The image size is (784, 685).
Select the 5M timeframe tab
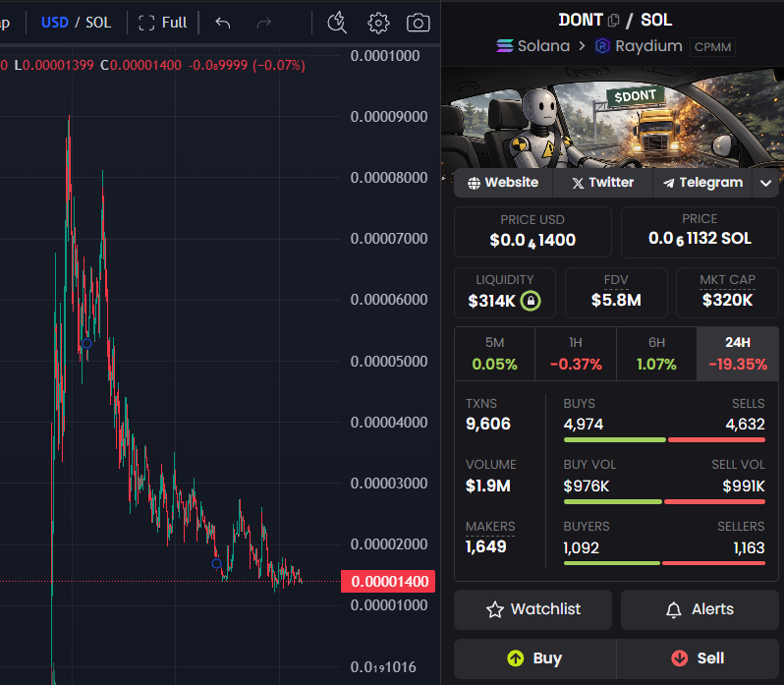click(494, 354)
